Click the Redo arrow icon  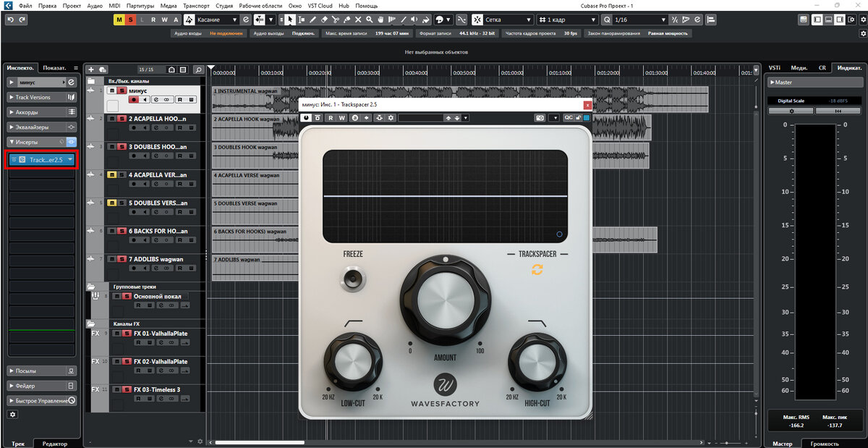pyautogui.click(x=22, y=20)
